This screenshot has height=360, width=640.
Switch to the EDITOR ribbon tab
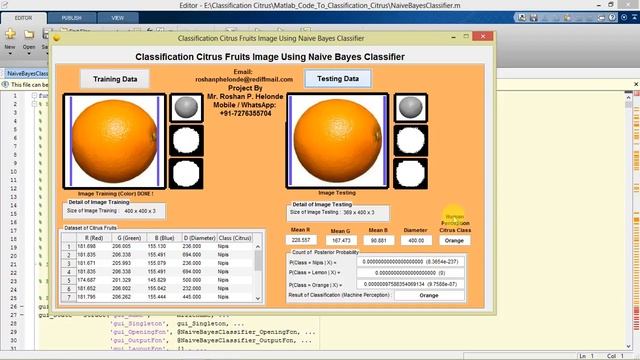23,18
